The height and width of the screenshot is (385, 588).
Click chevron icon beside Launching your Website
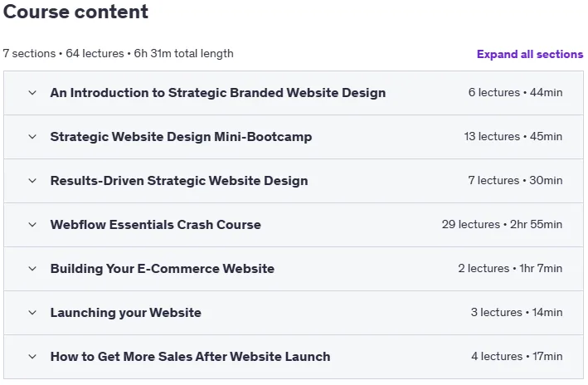pos(32,313)
